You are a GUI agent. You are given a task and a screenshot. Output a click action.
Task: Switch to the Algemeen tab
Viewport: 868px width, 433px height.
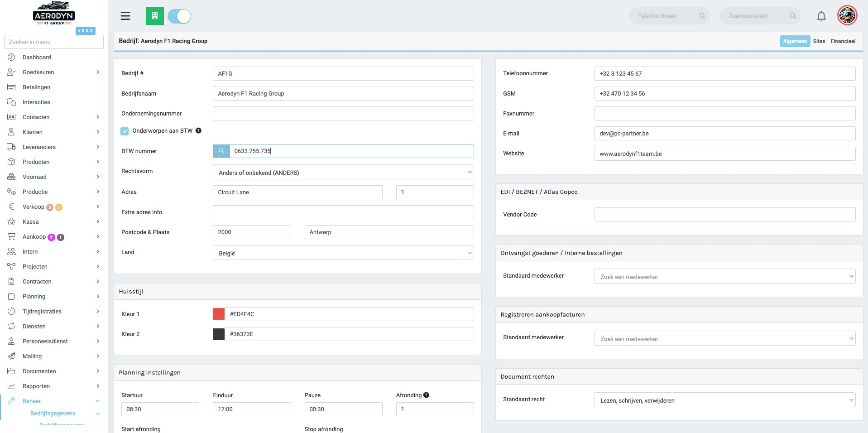pos(795,41)
